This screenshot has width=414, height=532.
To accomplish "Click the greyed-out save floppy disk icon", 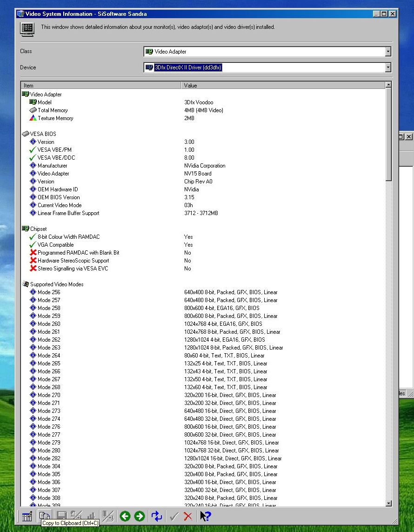I will coord(62,516).
